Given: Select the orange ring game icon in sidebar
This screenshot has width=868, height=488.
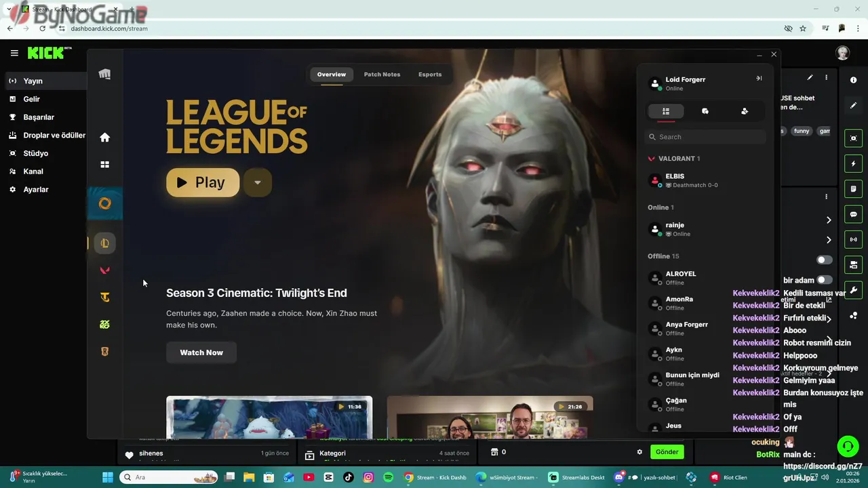Looking at the screenshot, I should (x=104, y=203).
